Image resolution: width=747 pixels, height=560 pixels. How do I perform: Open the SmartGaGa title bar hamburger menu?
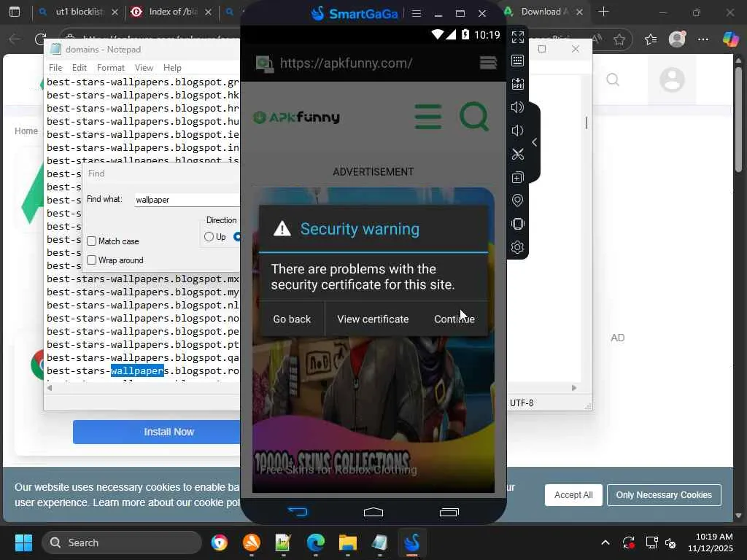click(417, 13)
